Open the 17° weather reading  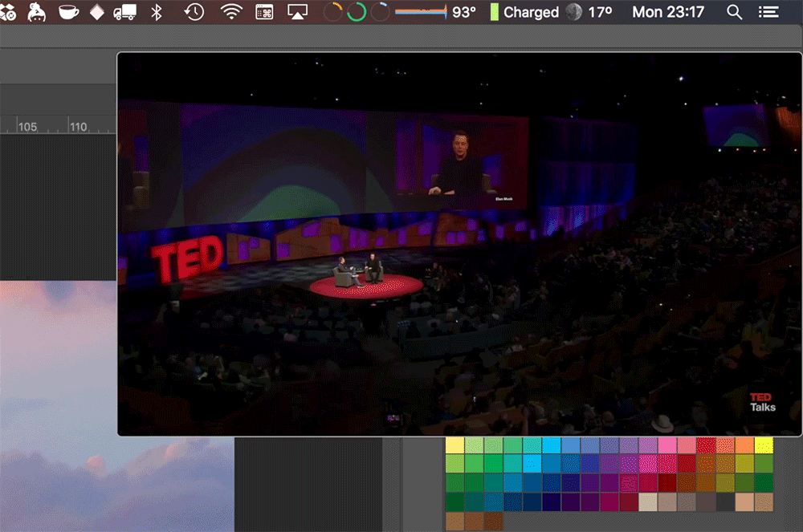[600, 12]
